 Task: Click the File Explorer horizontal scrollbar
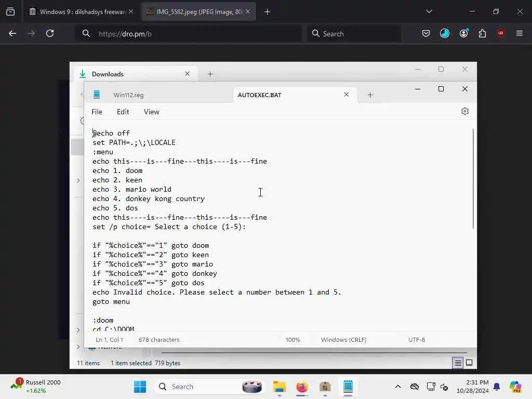point(314,353)
